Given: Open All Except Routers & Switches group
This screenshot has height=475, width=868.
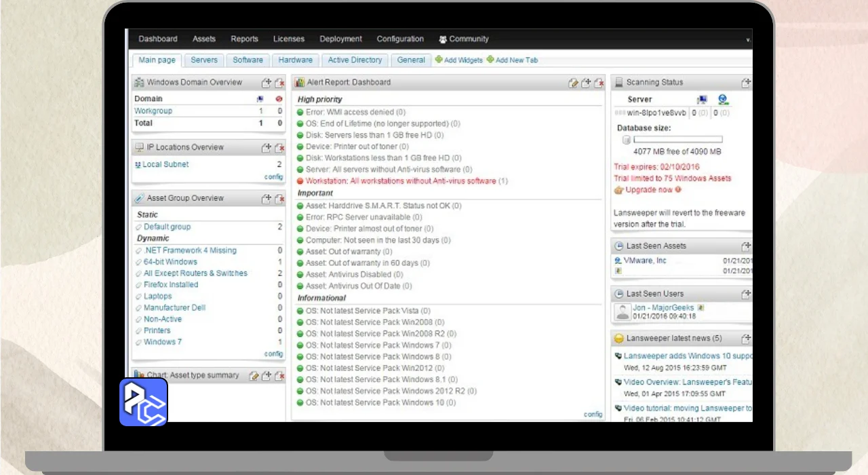Looking at the screenshot, I should [x=195, y=273].
